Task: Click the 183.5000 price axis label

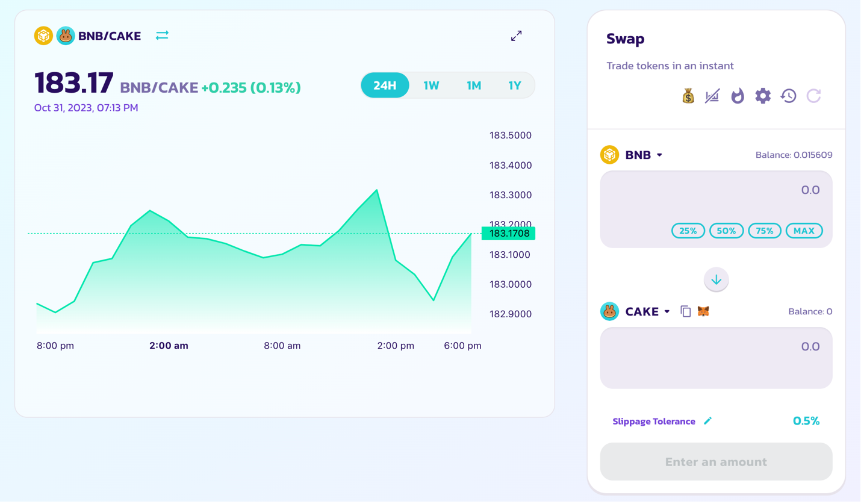Action: click(511, 135)
